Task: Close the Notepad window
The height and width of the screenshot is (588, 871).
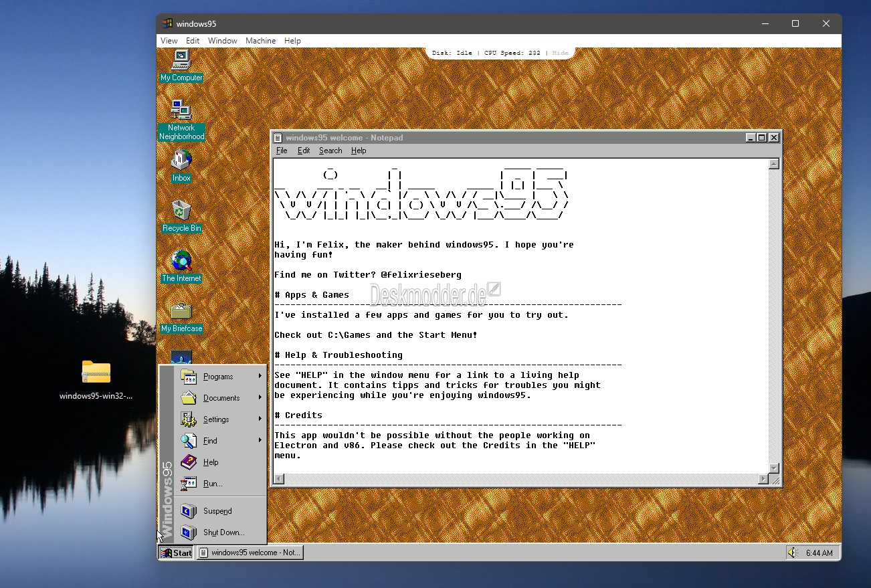Action: pyautogui.click(x=774, y=138)
